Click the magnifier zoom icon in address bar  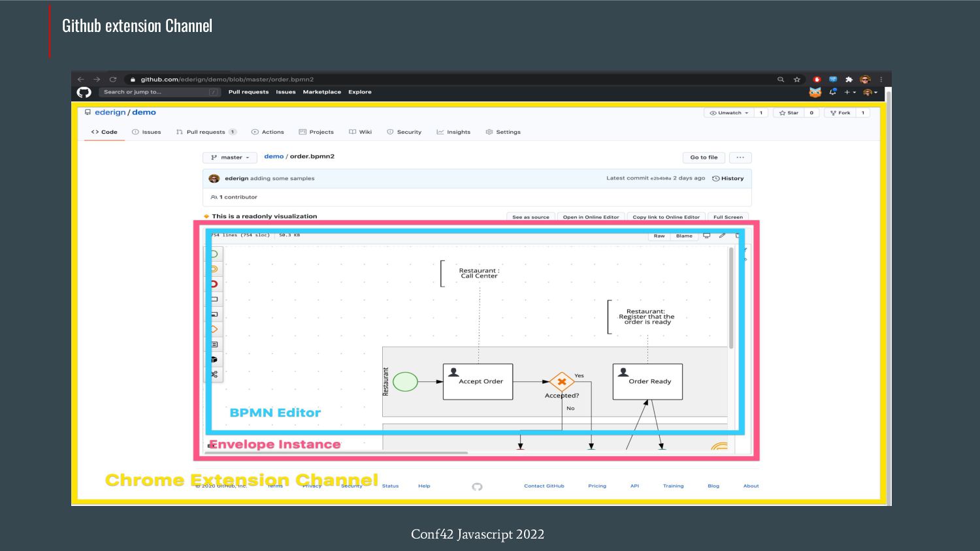[781, 80]
